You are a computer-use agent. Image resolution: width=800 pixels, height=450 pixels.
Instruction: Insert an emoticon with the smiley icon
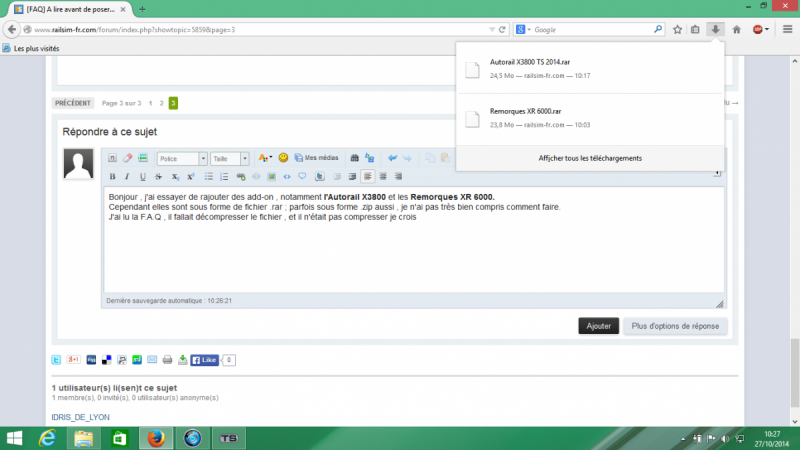click(x=284, y=158)
